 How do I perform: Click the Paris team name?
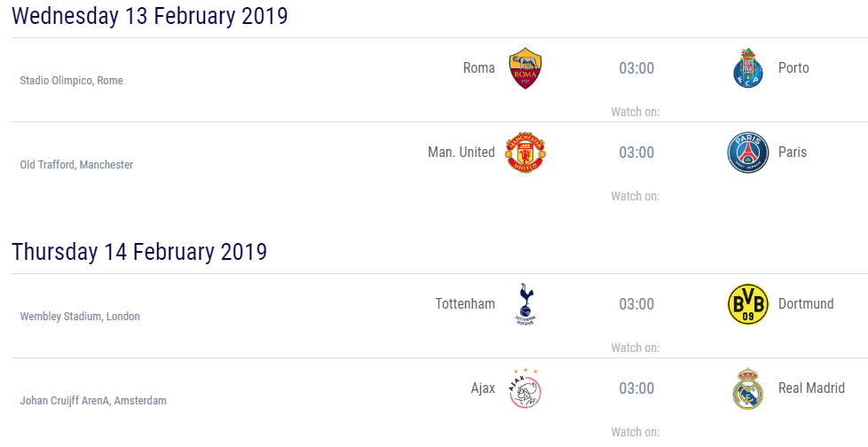click(793, 153)
